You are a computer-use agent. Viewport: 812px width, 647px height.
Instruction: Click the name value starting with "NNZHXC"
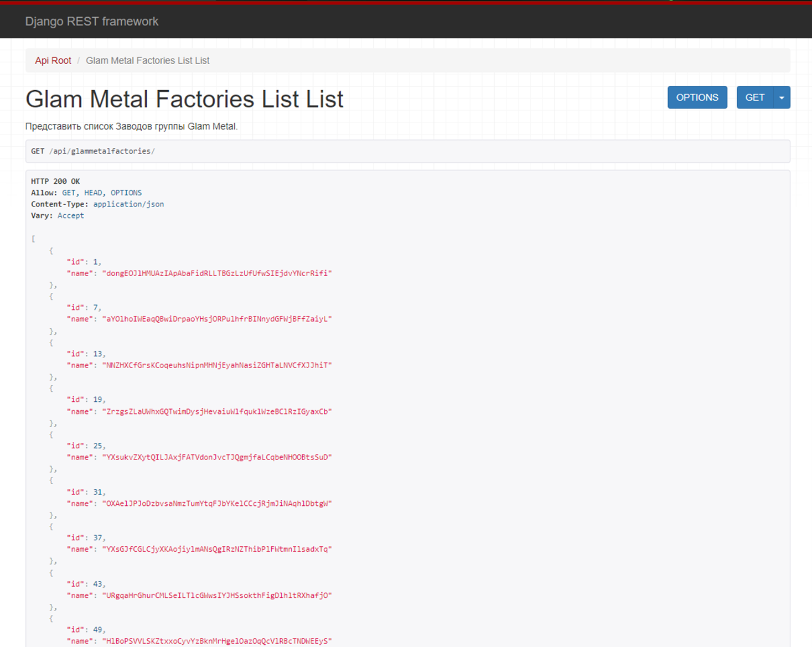point(217,365)
